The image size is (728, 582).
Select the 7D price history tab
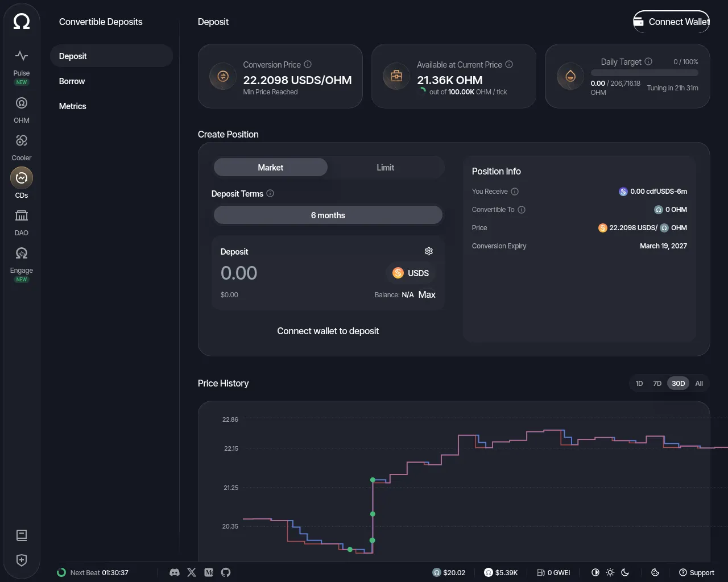click(x=657, y=384)
